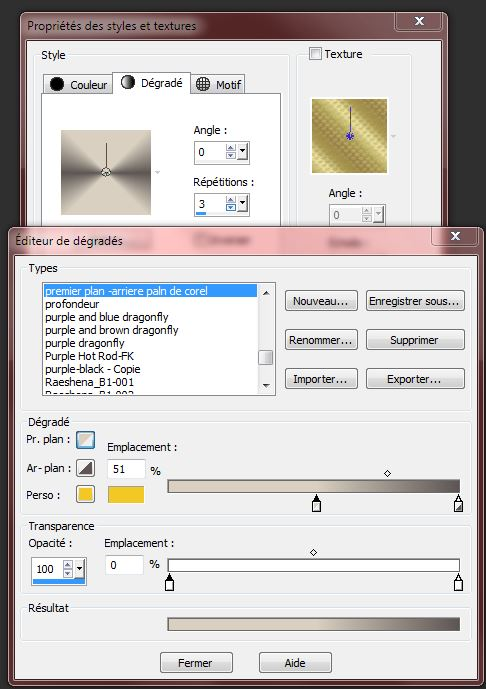
Task: Click the Pr. plan foreground color icon
Action: click(x=85, y=440)
